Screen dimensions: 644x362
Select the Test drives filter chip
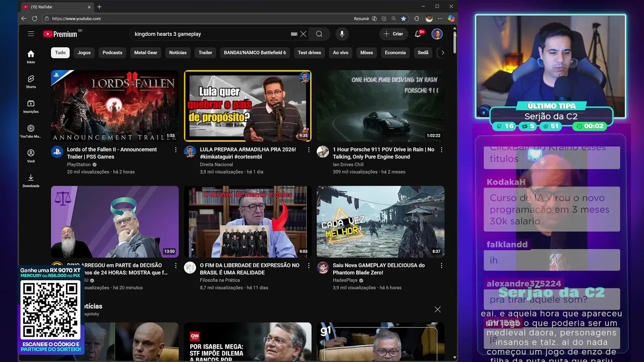click(x=309, y=52)
